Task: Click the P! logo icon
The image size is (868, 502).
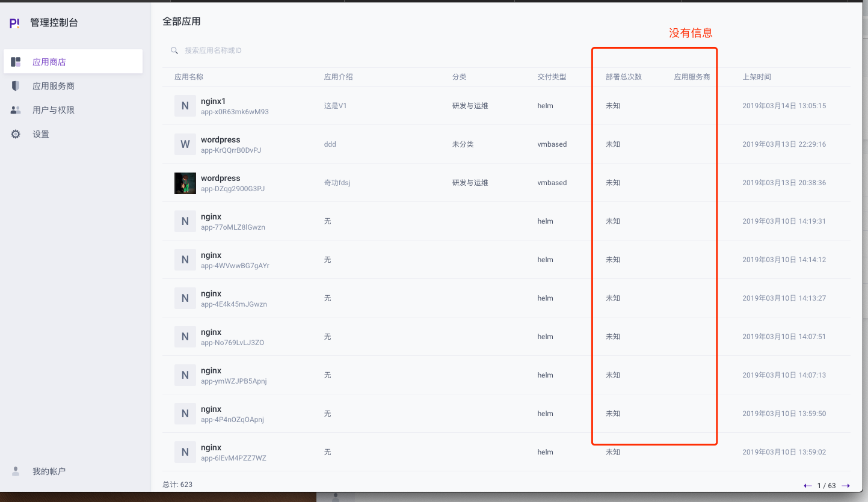Action: click(14, 23)
